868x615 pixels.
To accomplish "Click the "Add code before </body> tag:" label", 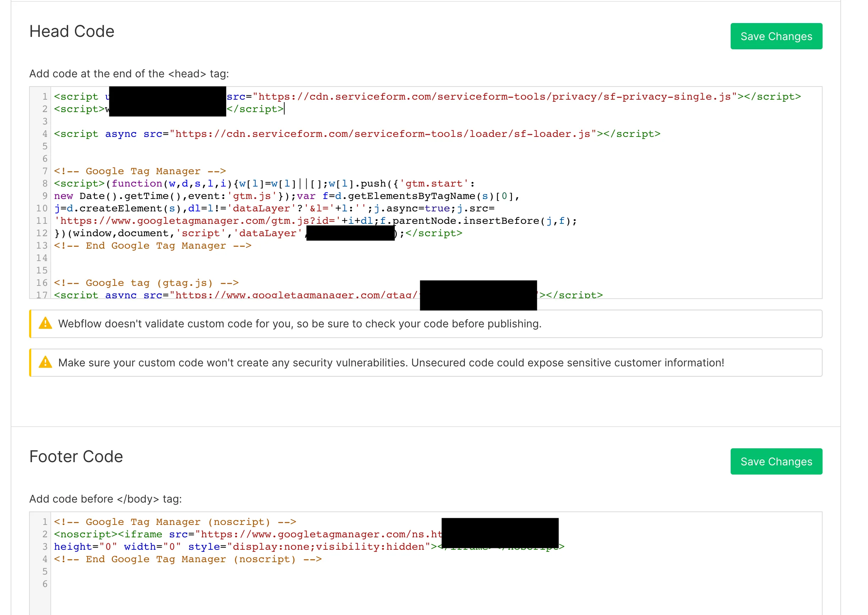I will tap(106, 499).
